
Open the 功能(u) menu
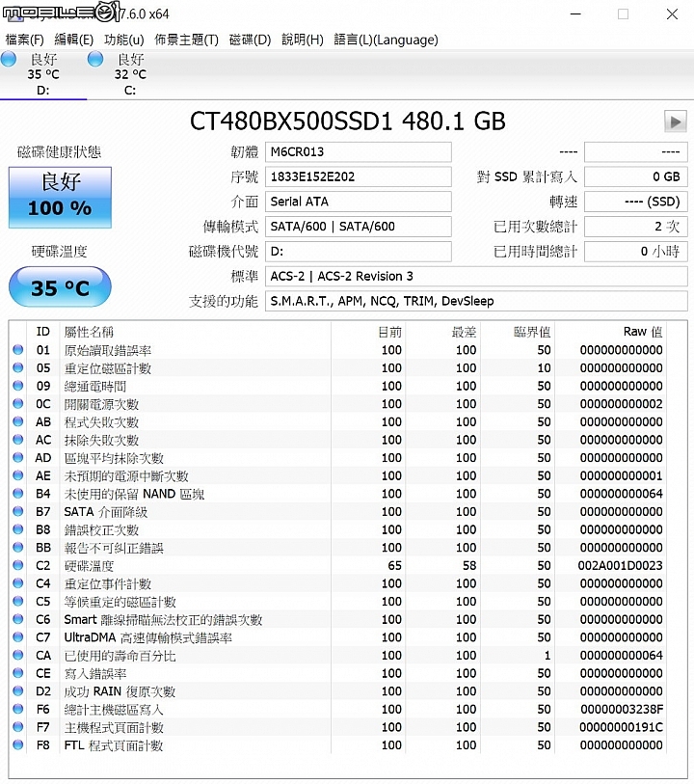124,40
